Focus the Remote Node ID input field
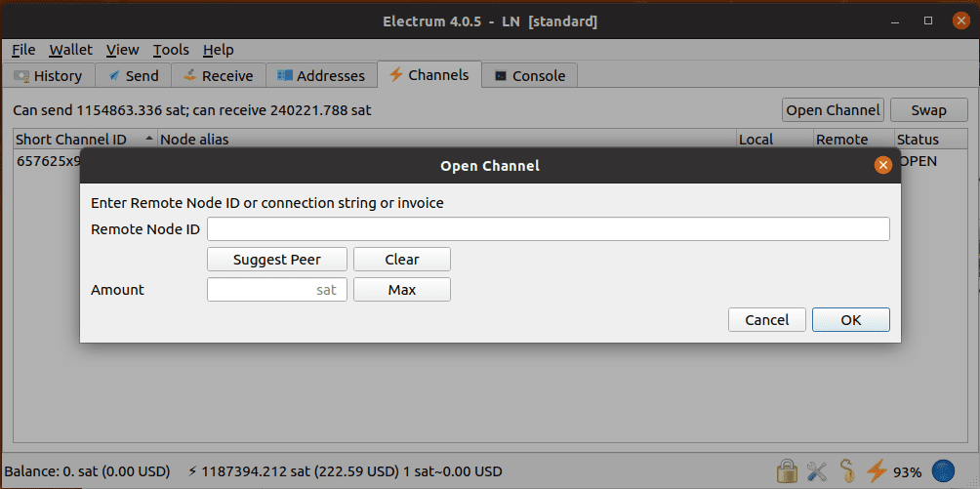 (548, 229)
